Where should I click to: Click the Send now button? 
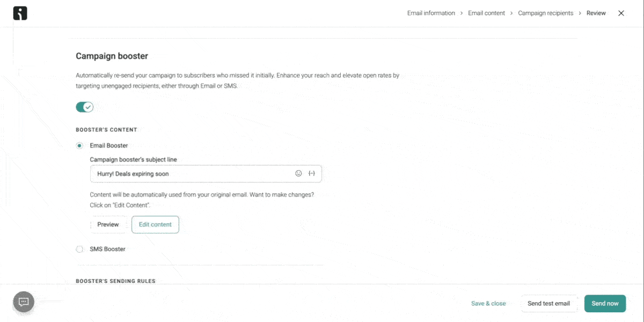[x=605, y=303]
